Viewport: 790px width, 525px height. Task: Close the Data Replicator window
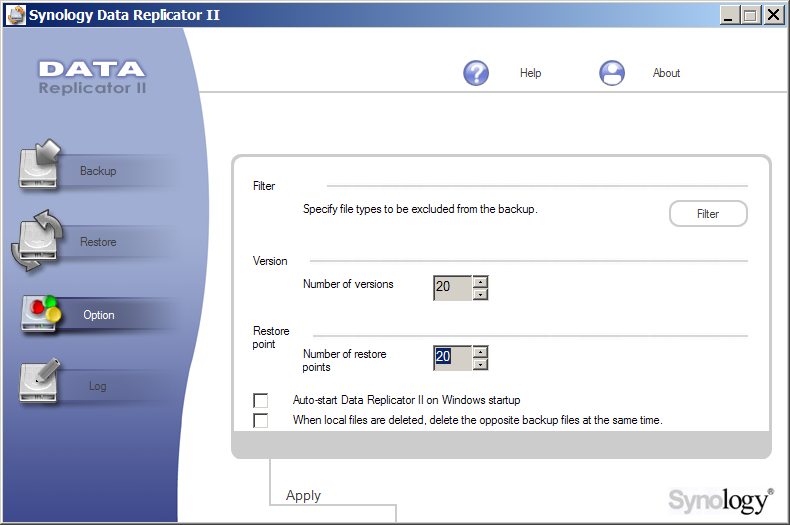pyautogui.click(x=773, y=15)
